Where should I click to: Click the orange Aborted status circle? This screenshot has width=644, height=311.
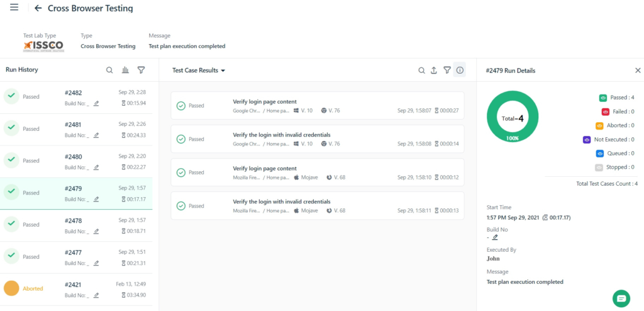coord(11,288)
